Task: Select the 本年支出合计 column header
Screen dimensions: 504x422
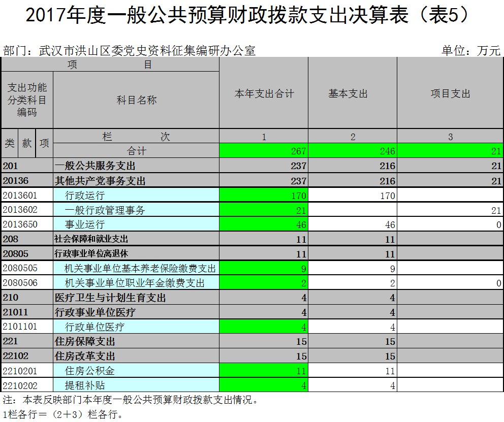Action: 264,94
